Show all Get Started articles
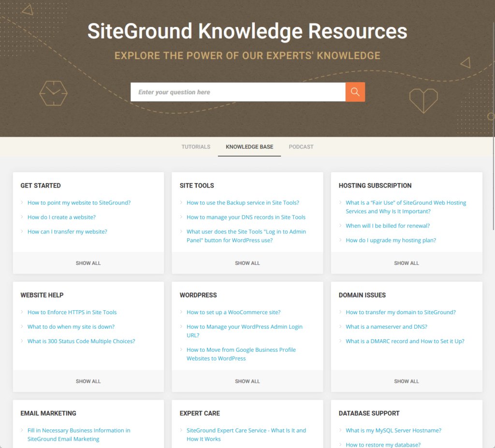Viewport: 495px width, 448px height. pos(88,263)
